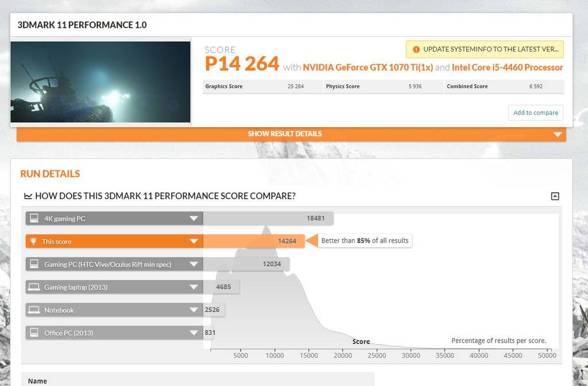This screenshot has height=386, width=588.
Task: Click the 12034 score bar value
Action: (x=272, y=264)
